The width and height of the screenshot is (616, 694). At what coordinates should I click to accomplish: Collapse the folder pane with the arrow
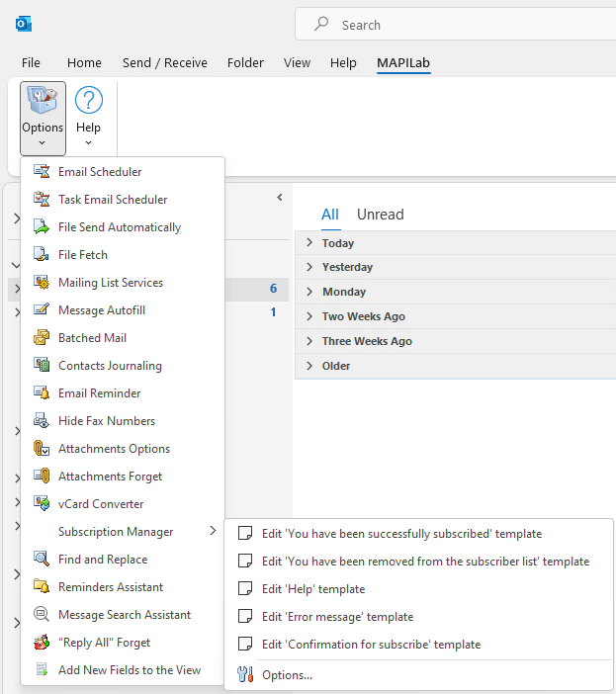click(280, 198)
